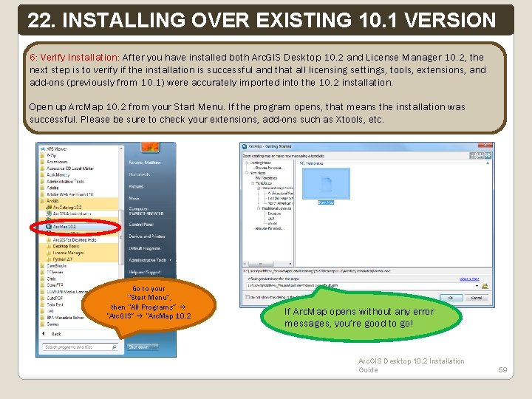
Task: Click the browse geodatabase folder icon
Action: click(485, 286)
